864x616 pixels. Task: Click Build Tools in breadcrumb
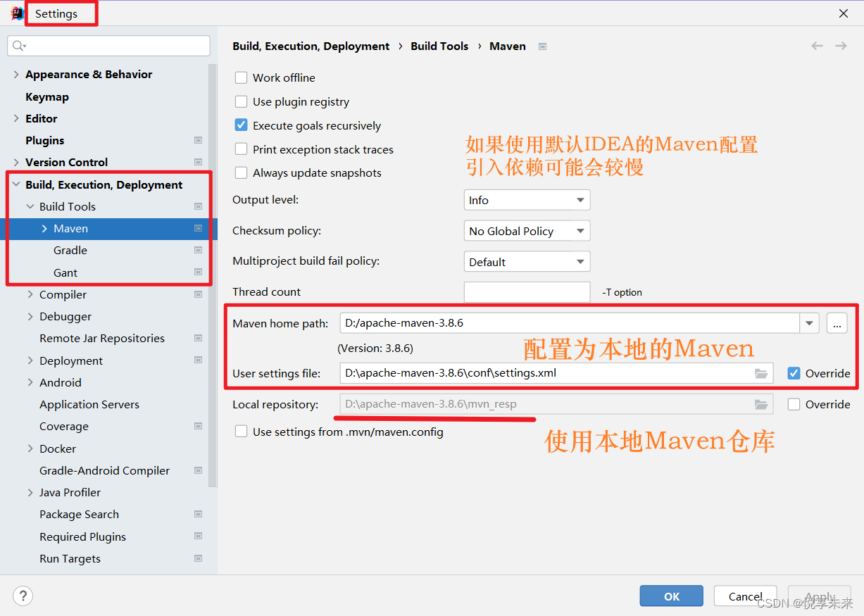point(439,46)
